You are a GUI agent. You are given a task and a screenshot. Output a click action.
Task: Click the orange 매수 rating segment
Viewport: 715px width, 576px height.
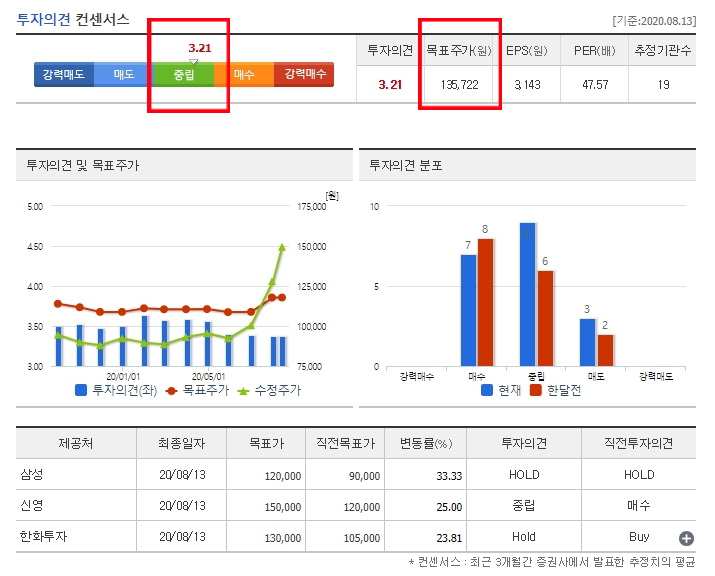coord(244,74)
